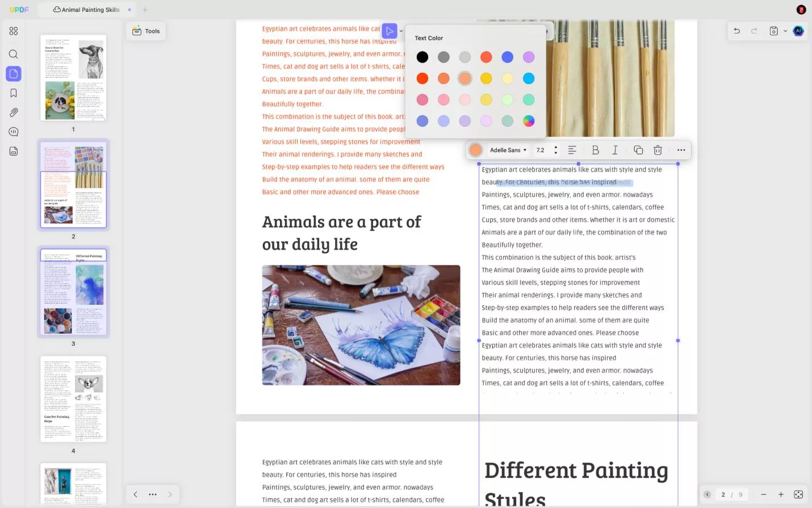812x508 pixels.
Task: Pick the yellow color in second row
Action: tap(486, 78)
